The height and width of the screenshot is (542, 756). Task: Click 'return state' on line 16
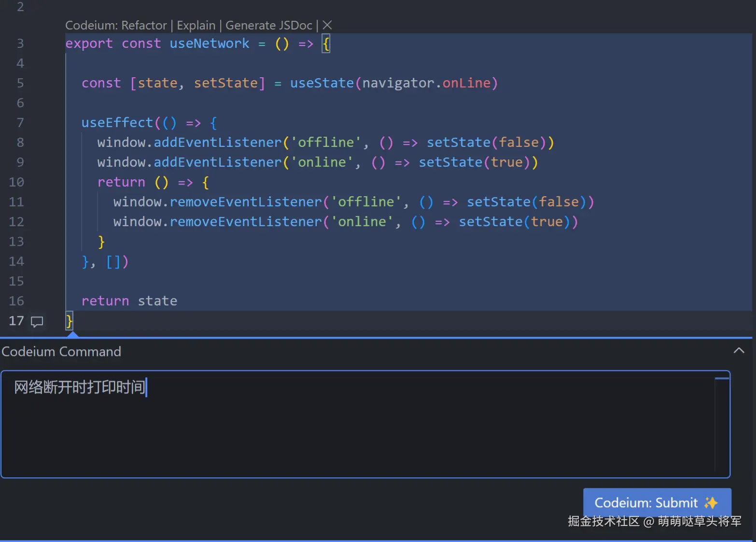click(129, 301)
